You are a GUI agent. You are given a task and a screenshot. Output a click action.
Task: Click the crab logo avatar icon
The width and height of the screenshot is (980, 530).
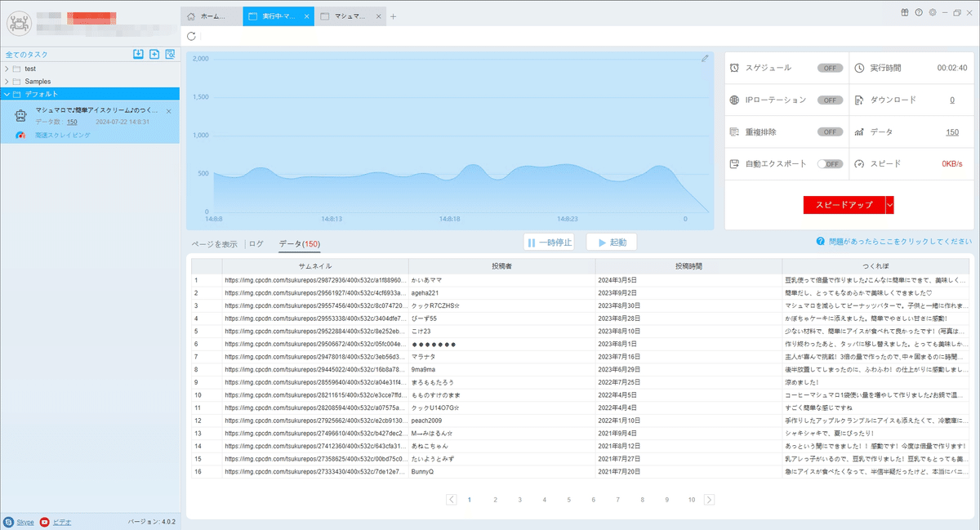point(18,23)
